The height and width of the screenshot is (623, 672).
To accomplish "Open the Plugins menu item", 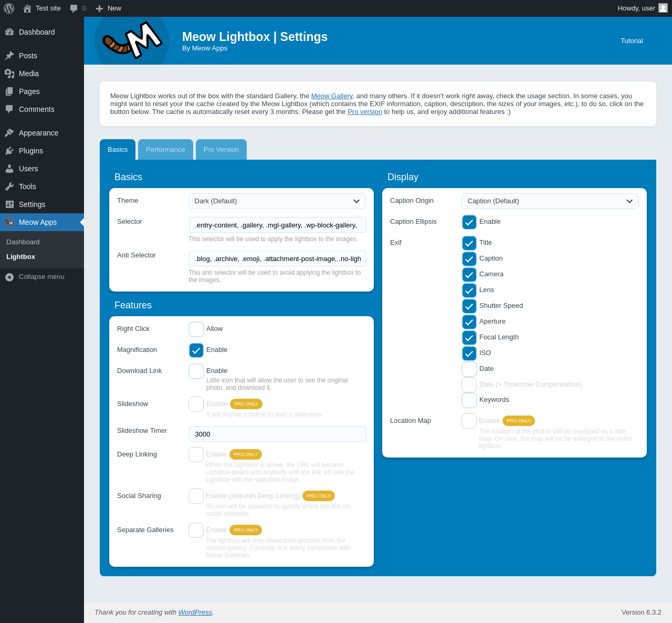I will click(x=42, y=151).
